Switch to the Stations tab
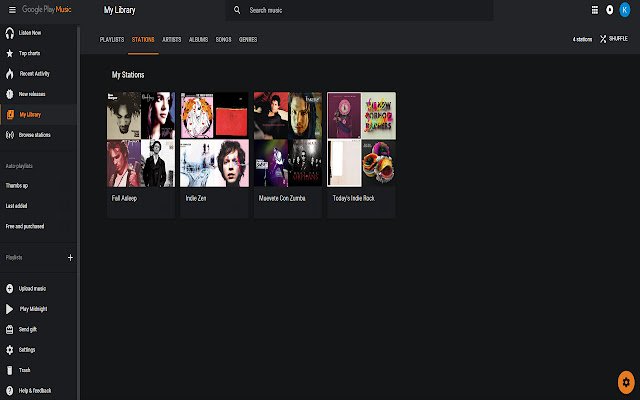The width and height of the screenshot is (640, 400). point(143,40)
